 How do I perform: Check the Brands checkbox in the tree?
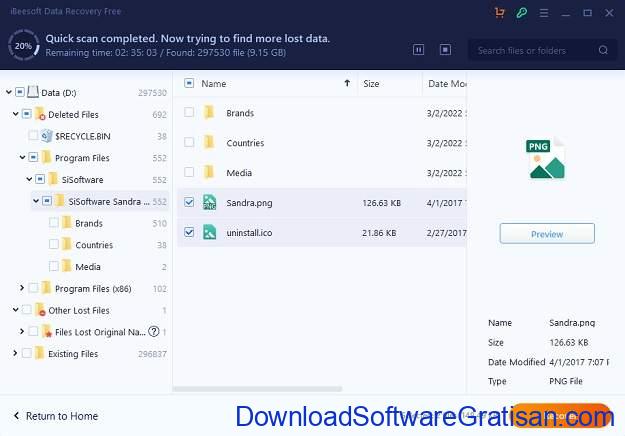[53, 223]
